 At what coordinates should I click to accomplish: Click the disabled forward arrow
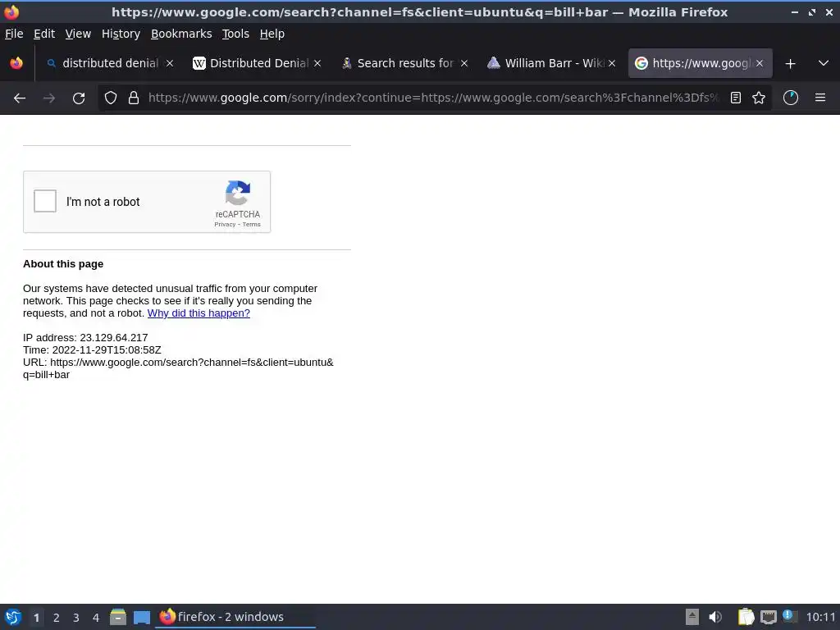click(49, 98)
